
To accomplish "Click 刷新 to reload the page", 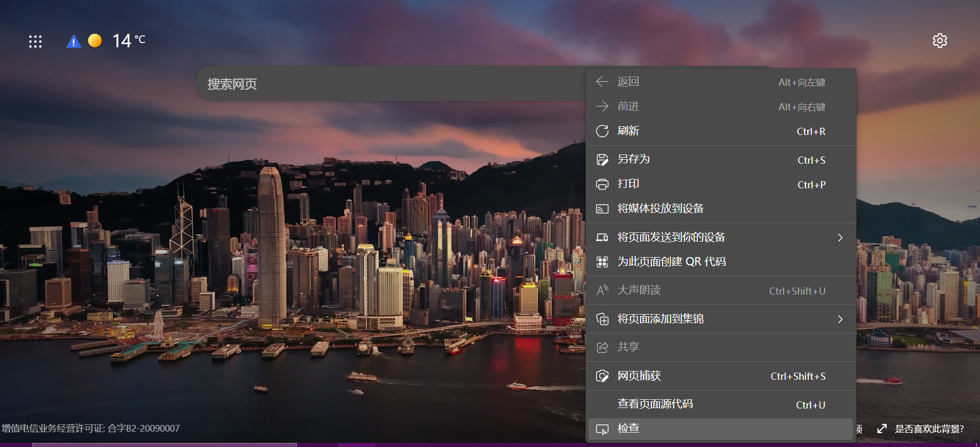I will point(628,131).
